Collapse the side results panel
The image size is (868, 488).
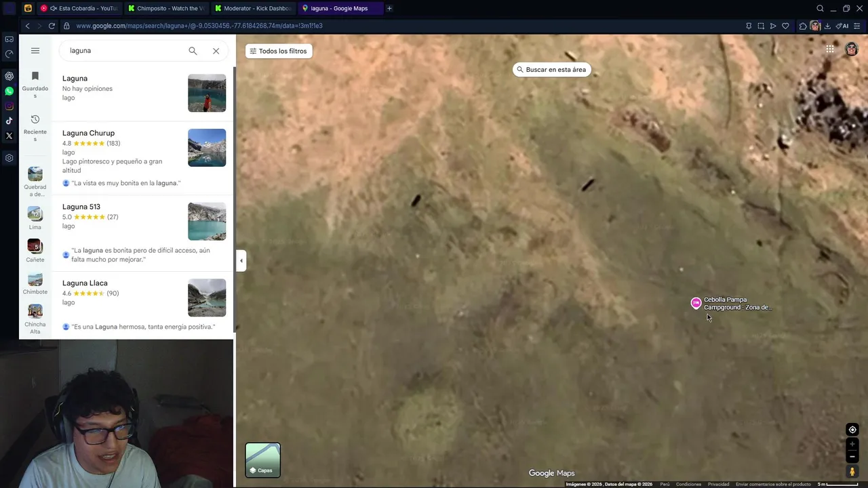241,260
